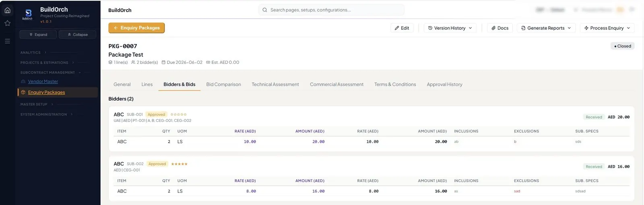Click Received badge next to AED 16.00
Viewport: 644px width, 205px height.
coord(594,167)
